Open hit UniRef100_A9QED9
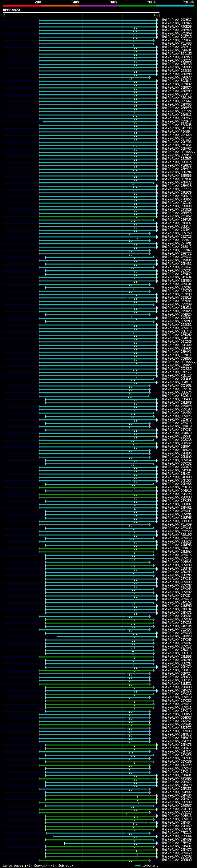 coord(177,26)
